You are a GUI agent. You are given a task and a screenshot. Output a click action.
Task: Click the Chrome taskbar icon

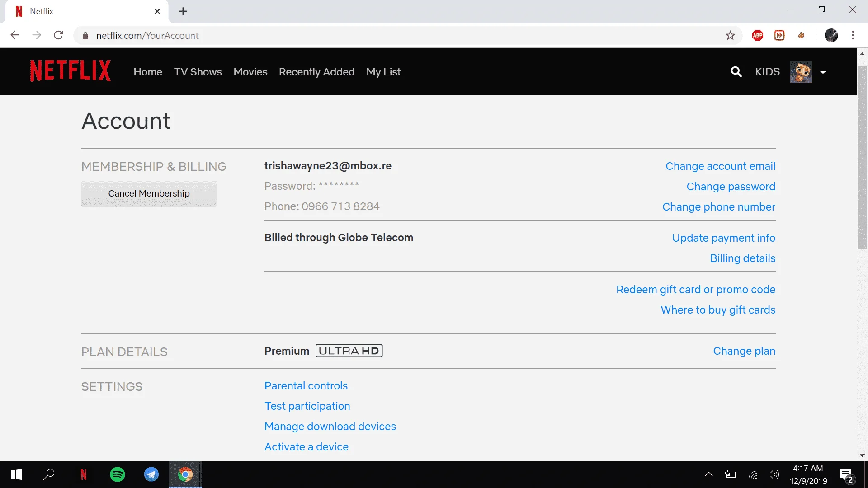185,474
